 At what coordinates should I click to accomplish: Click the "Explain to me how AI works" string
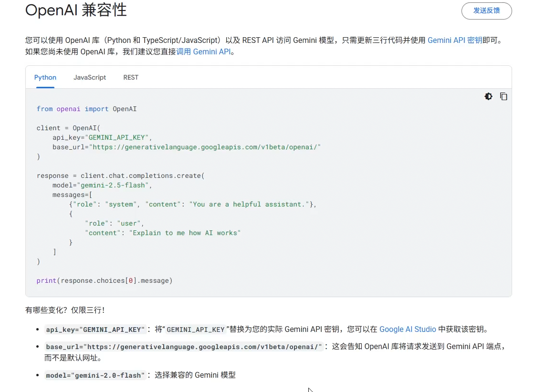(x=185, y=233)
